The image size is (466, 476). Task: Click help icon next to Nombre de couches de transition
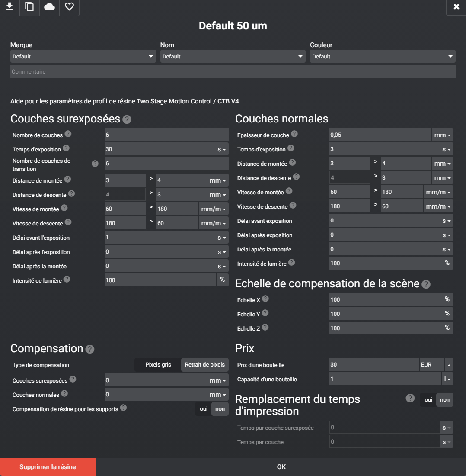95,164
